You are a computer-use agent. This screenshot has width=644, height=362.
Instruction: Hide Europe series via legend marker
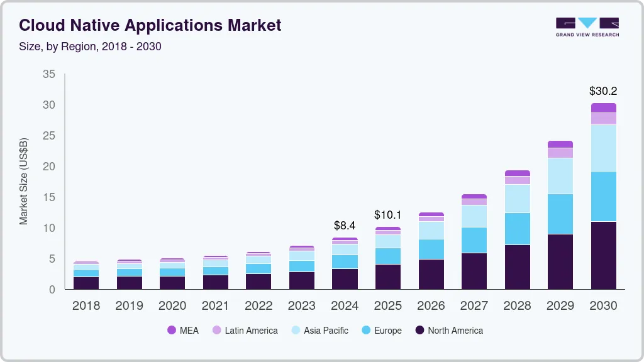click(x=365, y=331)
